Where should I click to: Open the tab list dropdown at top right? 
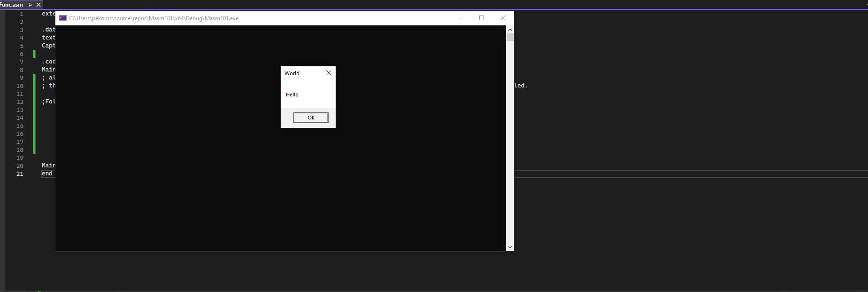[x=866, y=5]
